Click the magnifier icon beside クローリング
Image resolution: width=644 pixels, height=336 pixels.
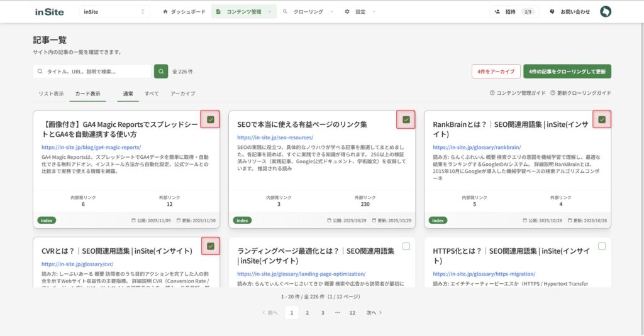[x=285, y=12]
